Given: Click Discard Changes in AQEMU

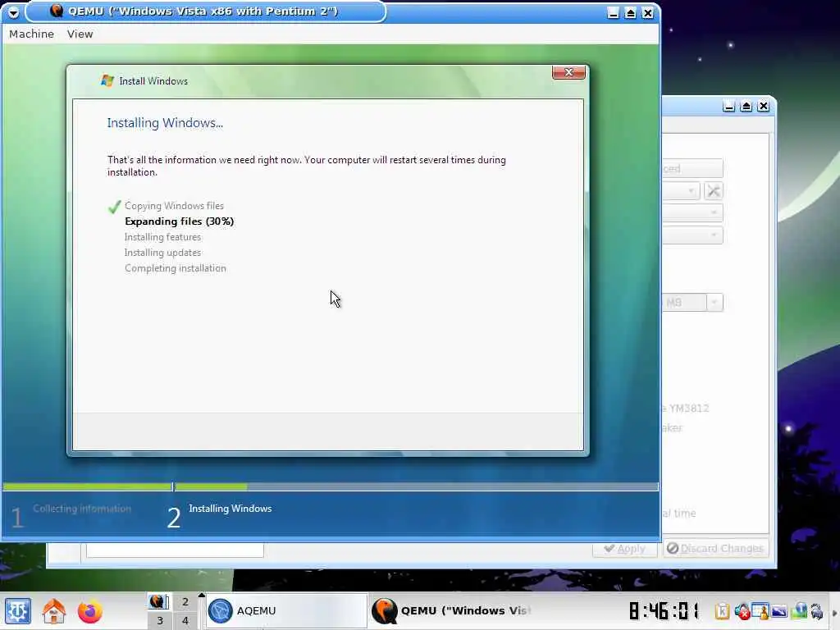Looking at the screenshot, I should pos(715,549).
